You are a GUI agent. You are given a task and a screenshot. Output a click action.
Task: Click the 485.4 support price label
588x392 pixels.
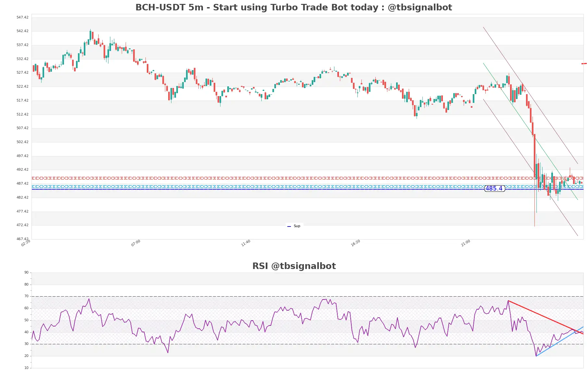coord(494,189)
